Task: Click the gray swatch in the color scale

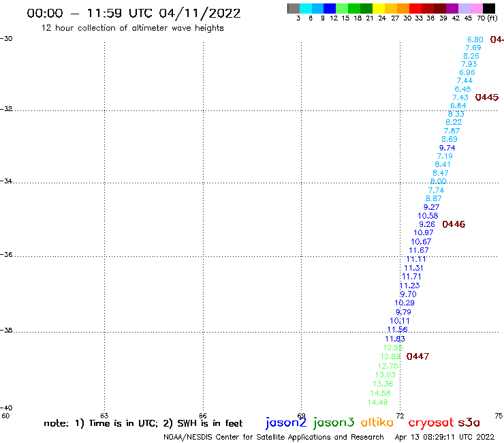Action: [x=294, y=8]
